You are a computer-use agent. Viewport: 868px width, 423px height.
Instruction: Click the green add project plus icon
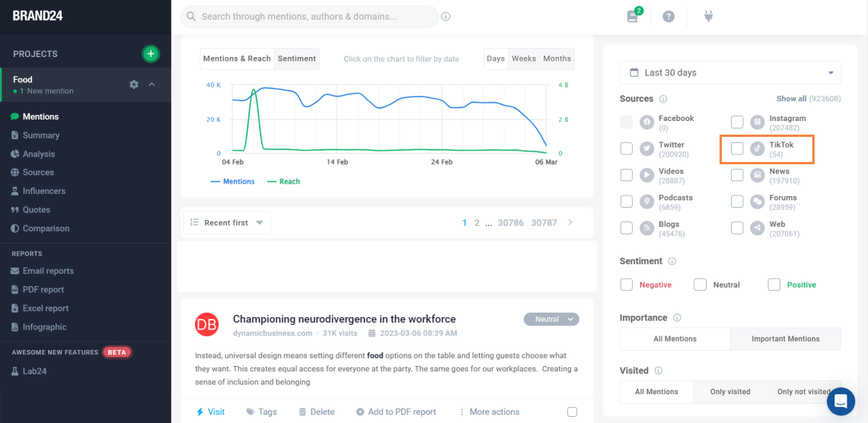point(151,53)
